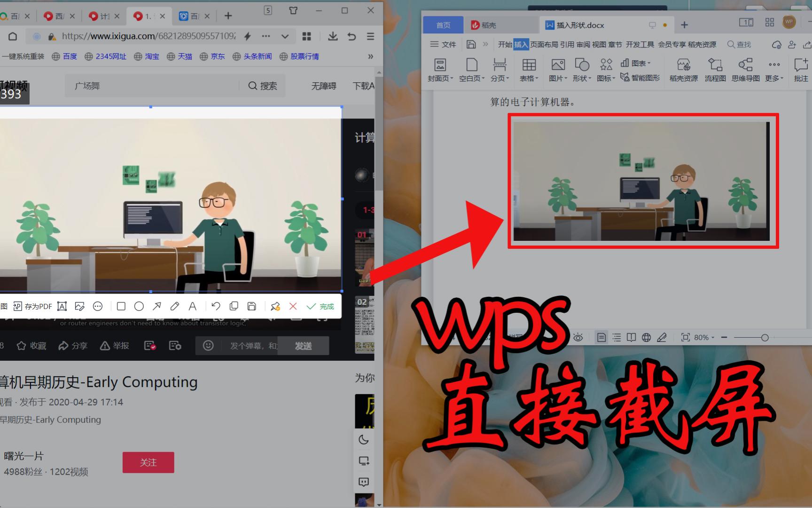Open the 思维导图 mind map tool
The width and height of the screenshot is (812, 508).
point(745,70)
